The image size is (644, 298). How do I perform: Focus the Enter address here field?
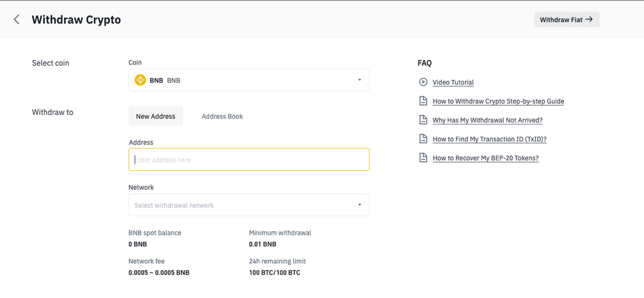click(x=249, y=159)
